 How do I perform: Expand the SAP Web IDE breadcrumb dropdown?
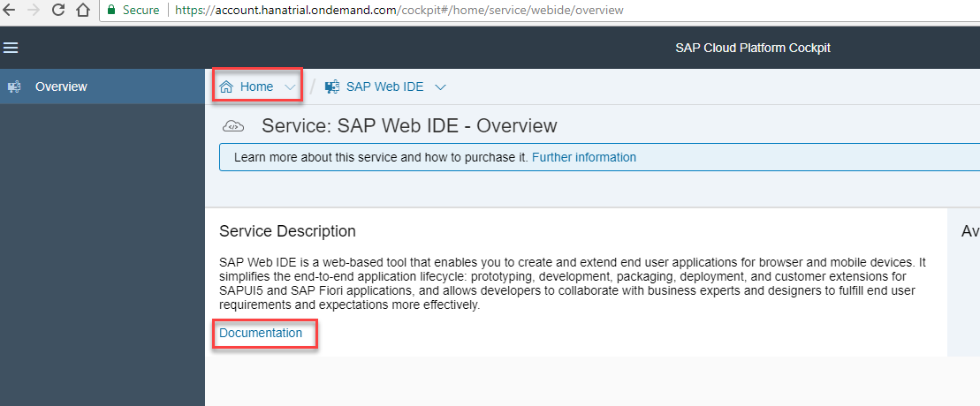point(440,87)
